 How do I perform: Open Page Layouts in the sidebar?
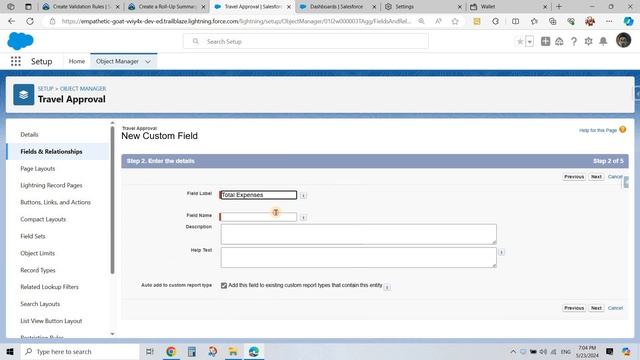38,169
